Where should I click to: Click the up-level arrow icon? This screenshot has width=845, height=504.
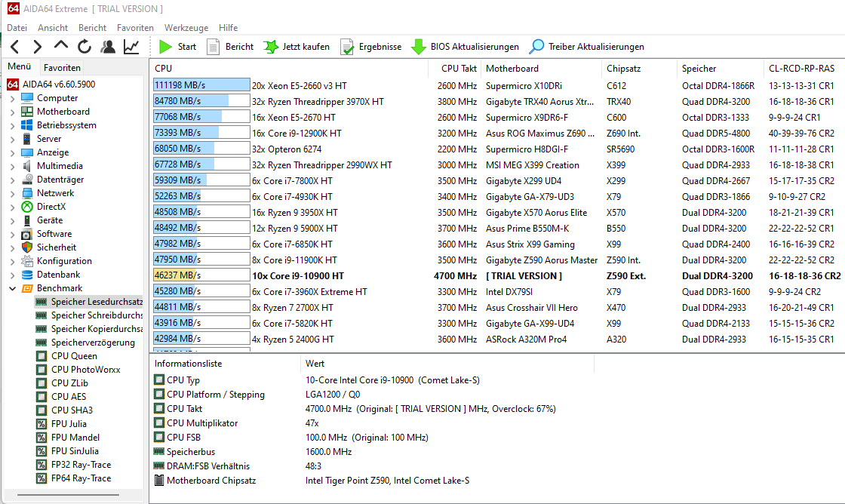[x=61, y=46]
